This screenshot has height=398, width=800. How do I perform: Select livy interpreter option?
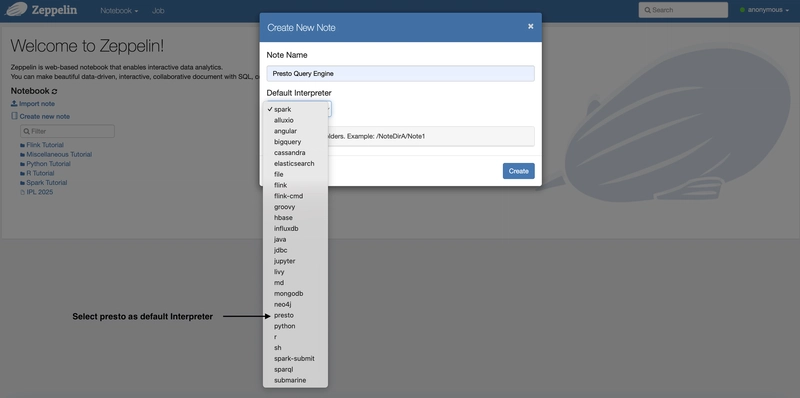(x=295, y=272)
